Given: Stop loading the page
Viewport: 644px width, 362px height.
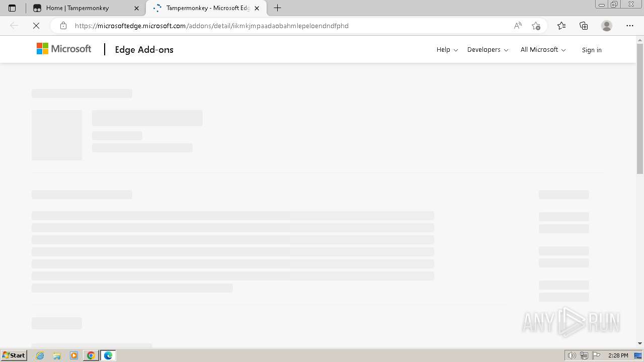Looking at the screenshot, I should pos(36,26).
